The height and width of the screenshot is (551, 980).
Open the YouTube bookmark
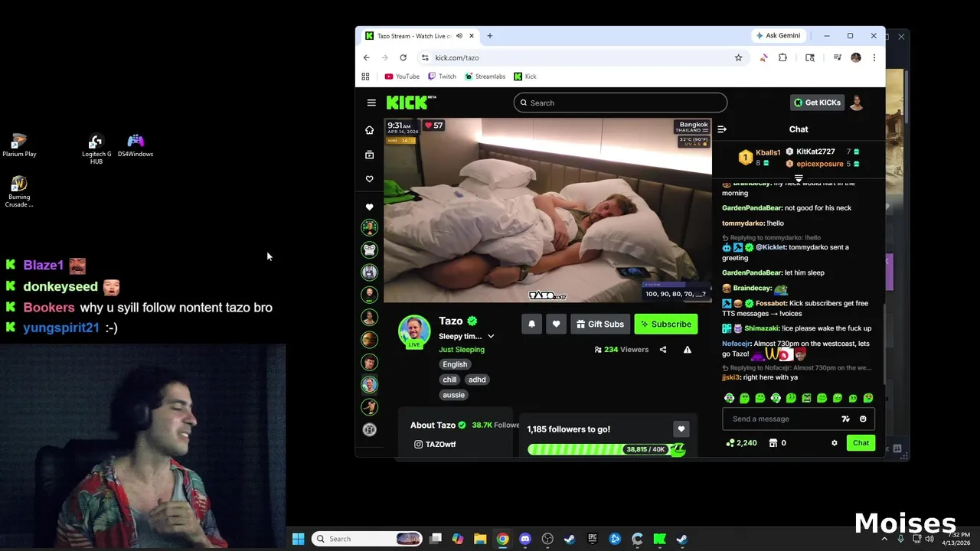(402, 77)
